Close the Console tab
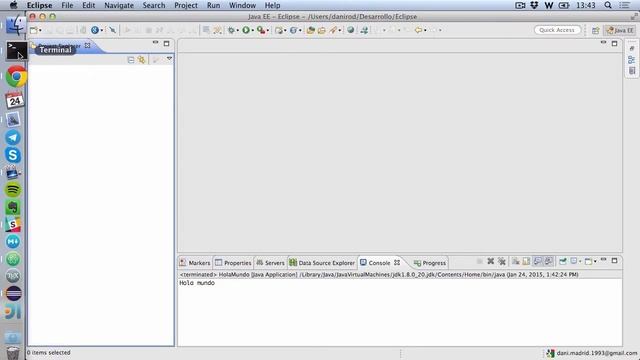Image resolution: width=640 pixels, height=360 pixels. 397,263
